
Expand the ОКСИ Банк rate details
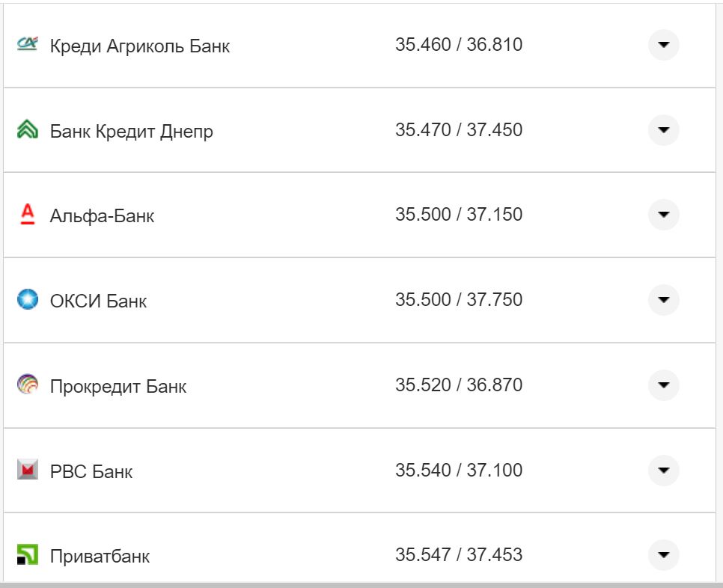(663, 301)
